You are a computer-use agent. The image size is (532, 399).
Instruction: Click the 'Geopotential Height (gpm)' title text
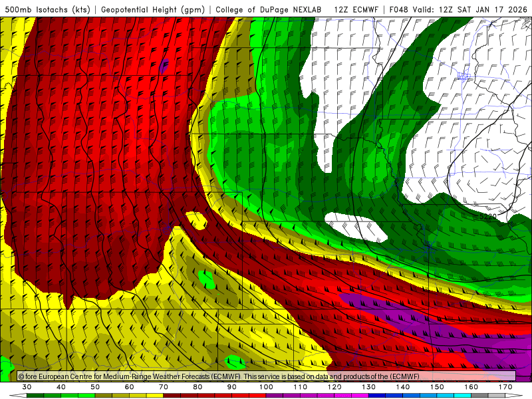[153, 9]
